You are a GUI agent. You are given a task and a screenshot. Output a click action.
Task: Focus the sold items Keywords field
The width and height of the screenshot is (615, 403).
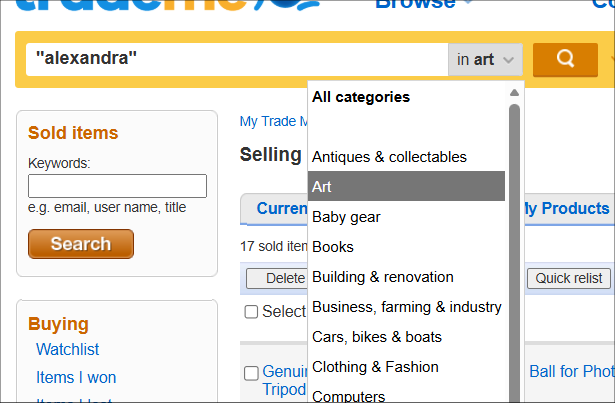coord(117,186)
